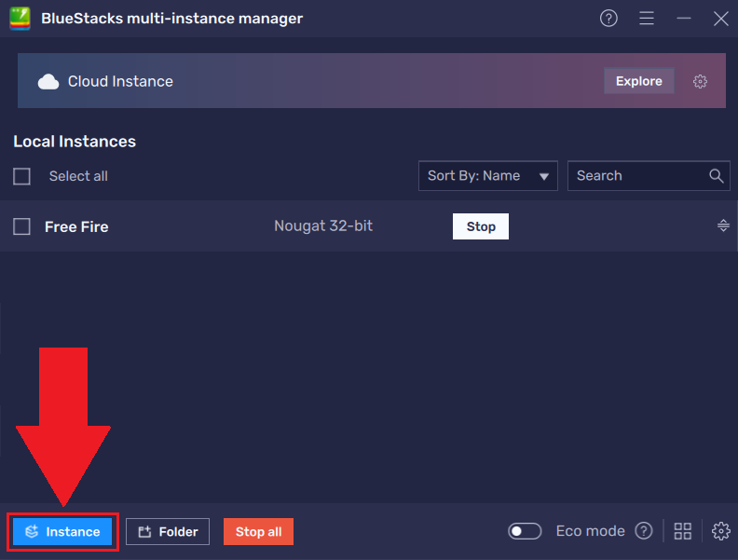Viewport: 738px width, 560px height.
Task: Toggle the Eco mode switch
Action: [x=525, y=531]
